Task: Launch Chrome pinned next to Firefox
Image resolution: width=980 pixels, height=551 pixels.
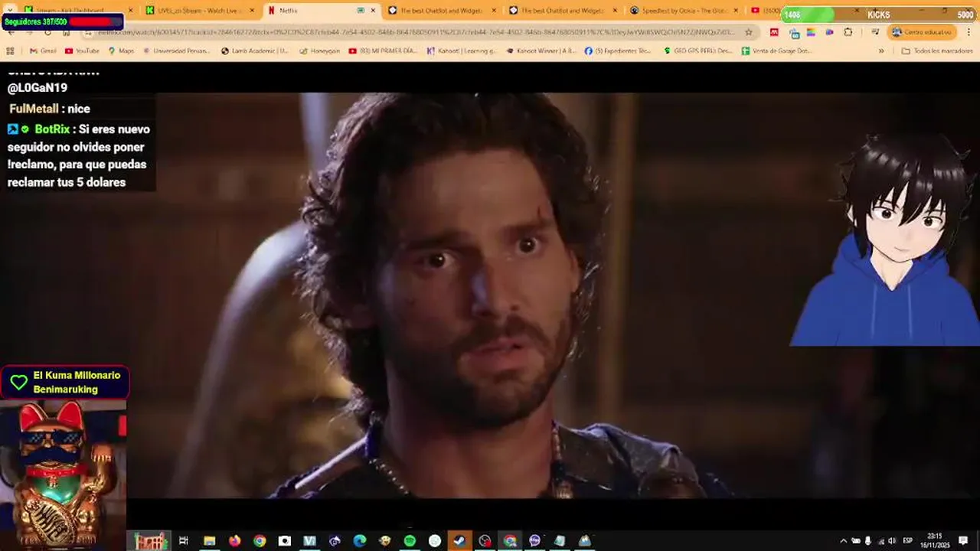Action: pyautogui.click(x=260, y=541)
